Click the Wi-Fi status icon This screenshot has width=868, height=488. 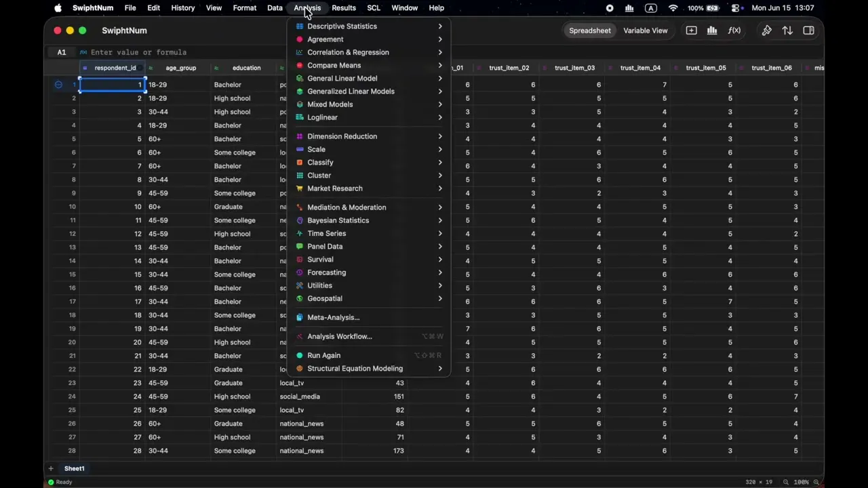673,8
